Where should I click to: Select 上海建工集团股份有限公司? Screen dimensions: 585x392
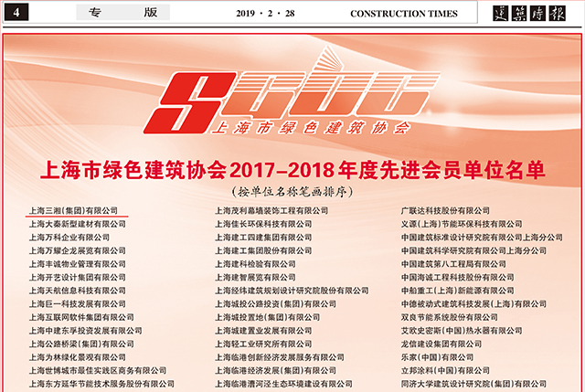tap(263, 250)
